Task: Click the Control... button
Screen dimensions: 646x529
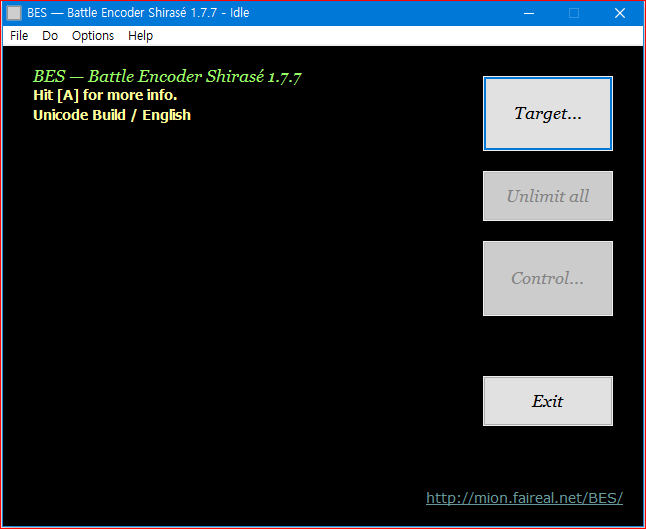Action: pyautogui.click(x=548, y=278)
